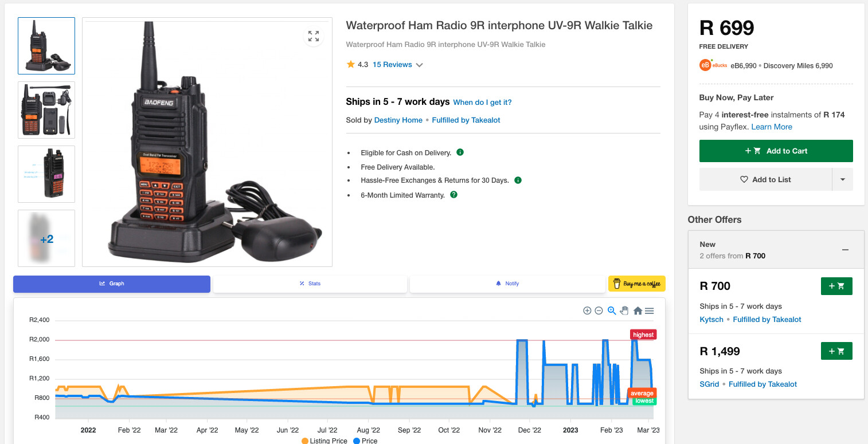Select the magnifier selection zoom tool
The image size is (868, 444).
(x=612, y=311)
